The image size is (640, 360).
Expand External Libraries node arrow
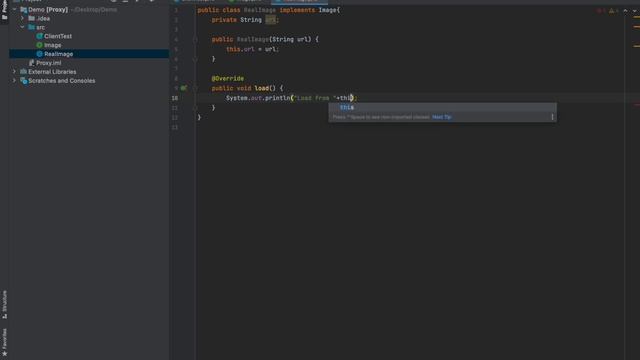(x=15, y=72)
